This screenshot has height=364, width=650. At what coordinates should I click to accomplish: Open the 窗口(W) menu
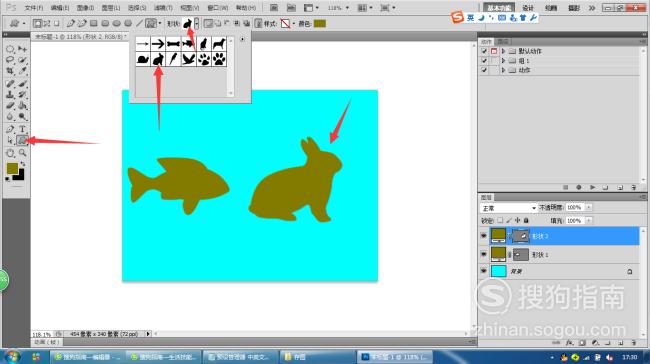[x=218, y=8]
